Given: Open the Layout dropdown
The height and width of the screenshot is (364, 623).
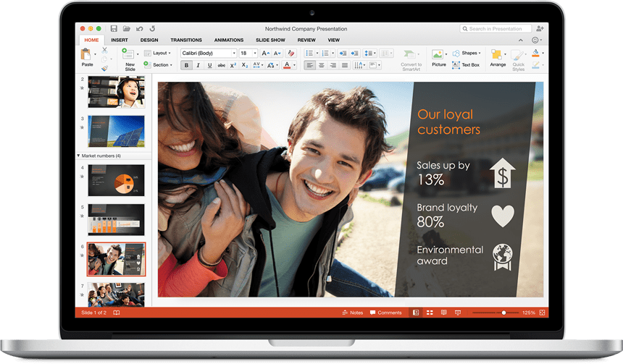Looking at the screenshot, I should tap(157, 53).
